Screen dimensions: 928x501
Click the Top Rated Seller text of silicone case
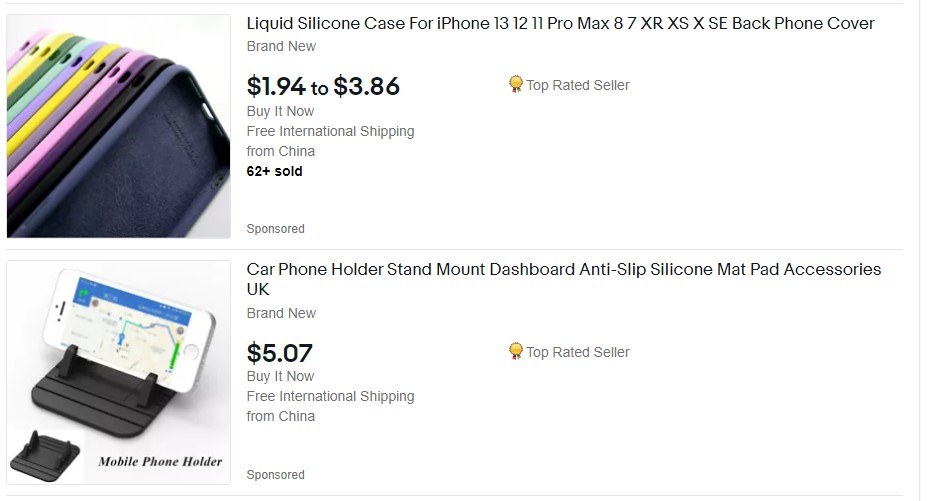pos(578,85)
